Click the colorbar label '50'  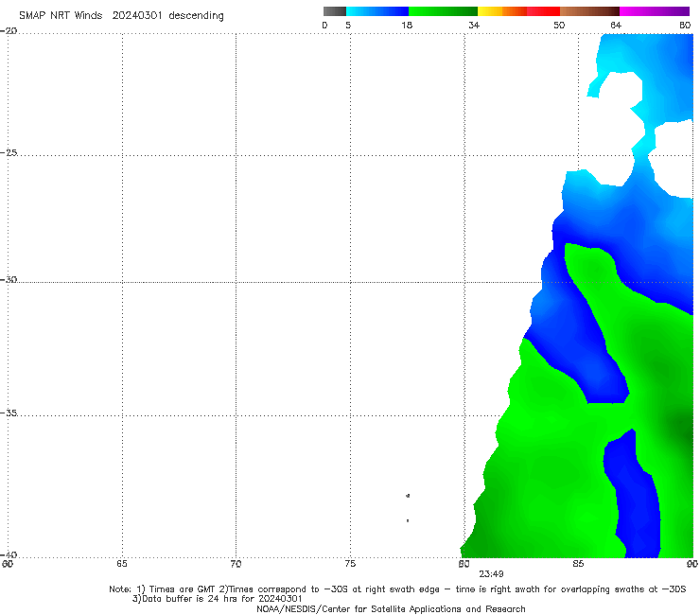[559, 25]
